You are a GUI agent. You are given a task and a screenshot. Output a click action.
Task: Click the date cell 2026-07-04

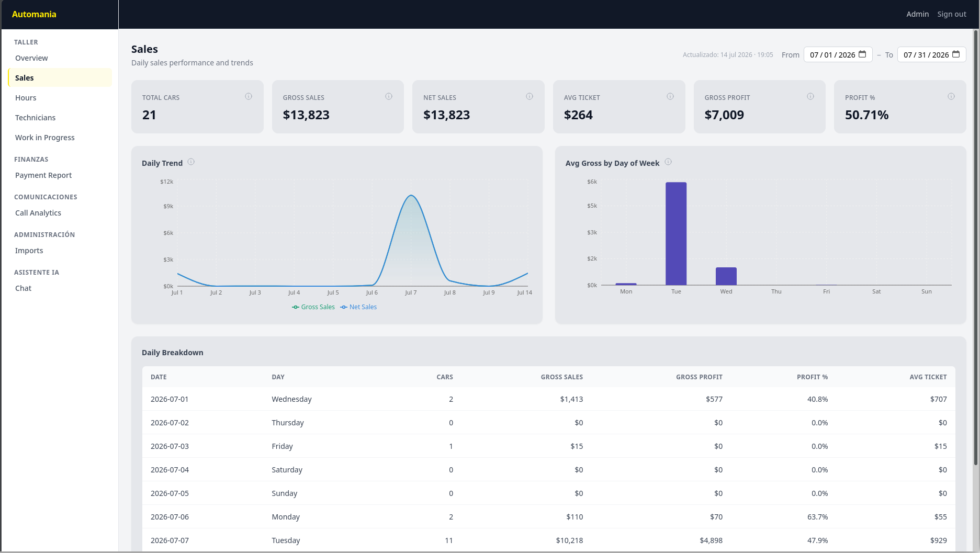tap(170, 470)
